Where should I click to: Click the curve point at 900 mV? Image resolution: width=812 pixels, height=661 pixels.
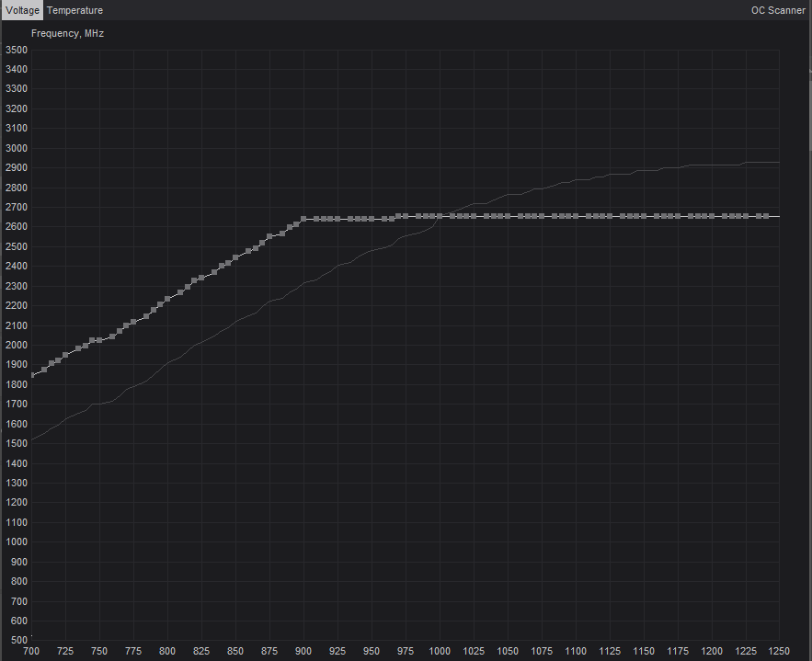pos(303,219)
